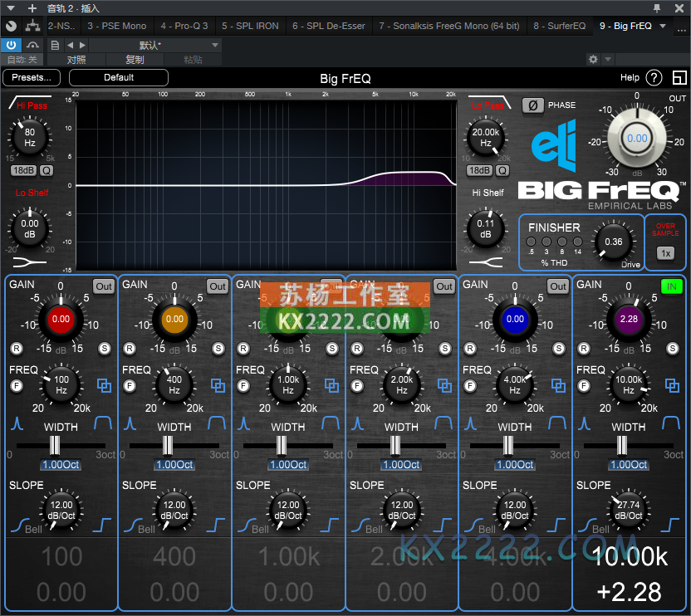Click the Lo Pass 18dB slope button

point(479,170)
